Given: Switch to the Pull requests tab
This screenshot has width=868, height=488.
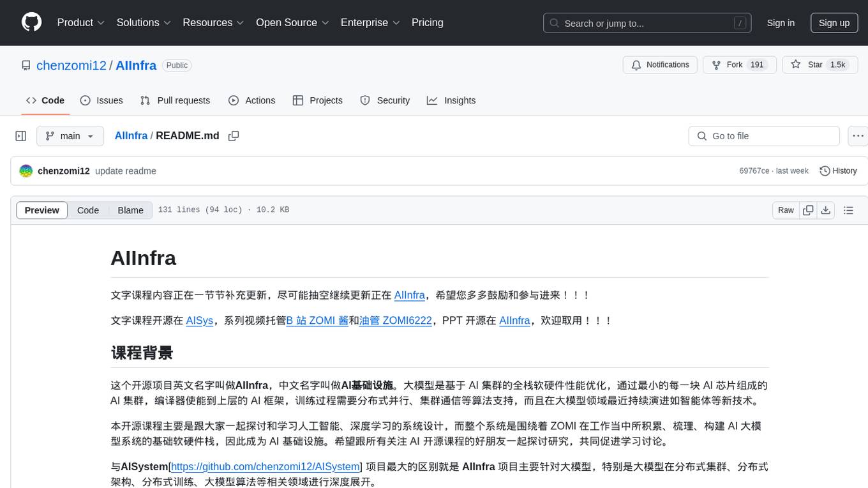Looking at the screenshot, I should 175,100.
